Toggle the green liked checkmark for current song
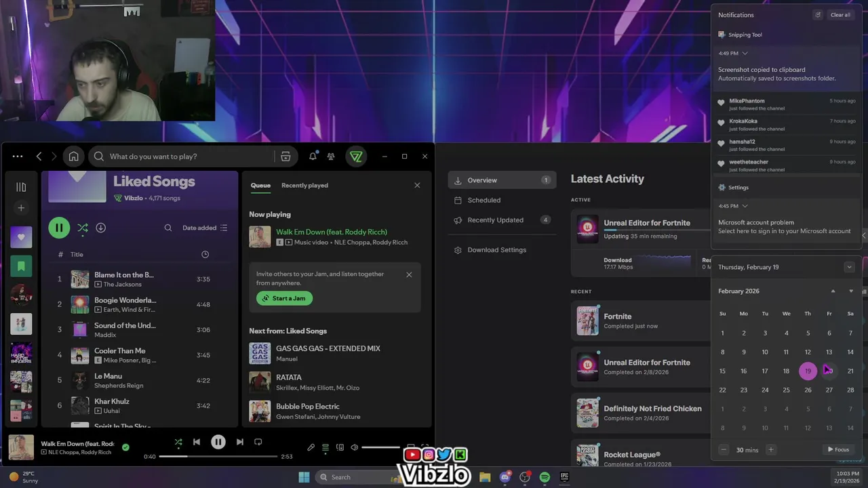Image resolution: width=868 pixels, height=488 pixels. [125, 447]
